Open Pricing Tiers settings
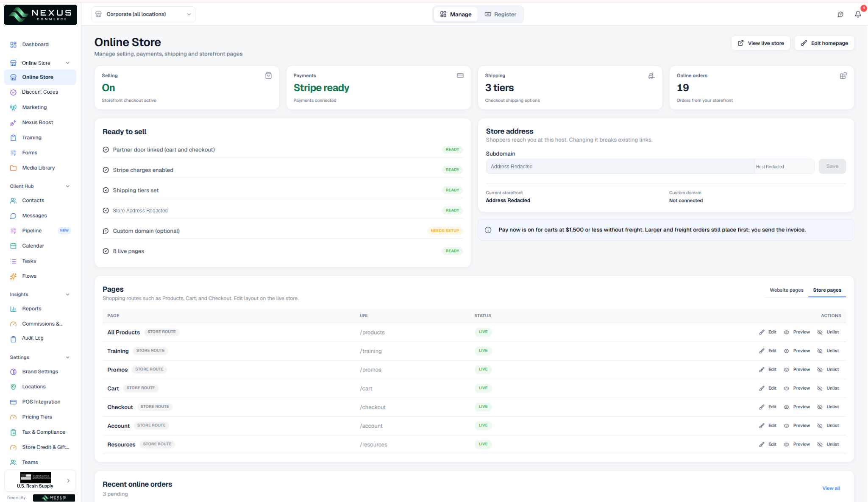This screenshot has height=502, width=868. point(37,417)
